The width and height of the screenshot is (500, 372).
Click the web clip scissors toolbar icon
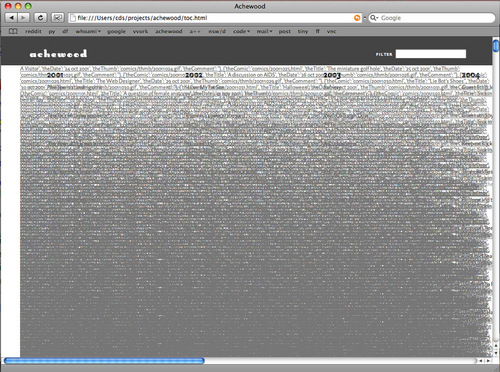[58, 18]
